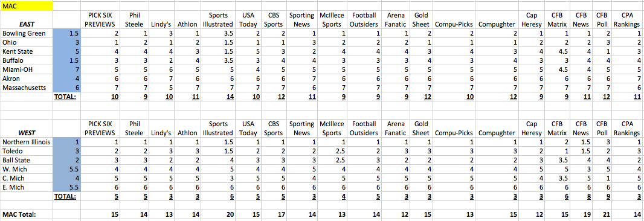The height and width of the screenshot is (221, 644).
Task: Select the West TOTAL label cell
Action: [67, 196]
